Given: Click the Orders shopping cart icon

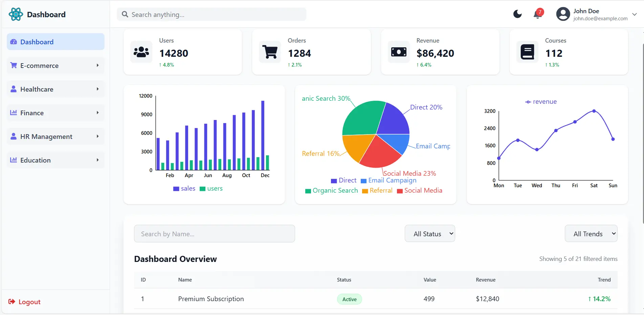Looking at the screenshot, I should point(270,52).
